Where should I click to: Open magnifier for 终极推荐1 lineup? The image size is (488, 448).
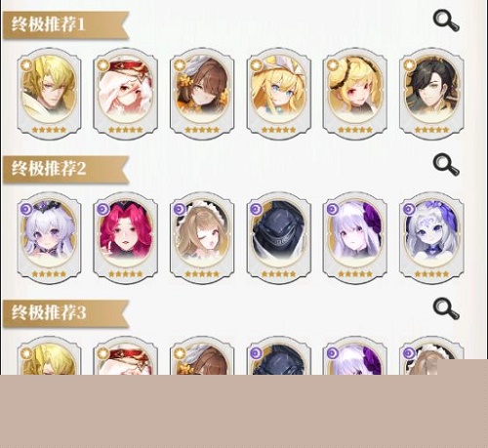(x=446, y=21)
